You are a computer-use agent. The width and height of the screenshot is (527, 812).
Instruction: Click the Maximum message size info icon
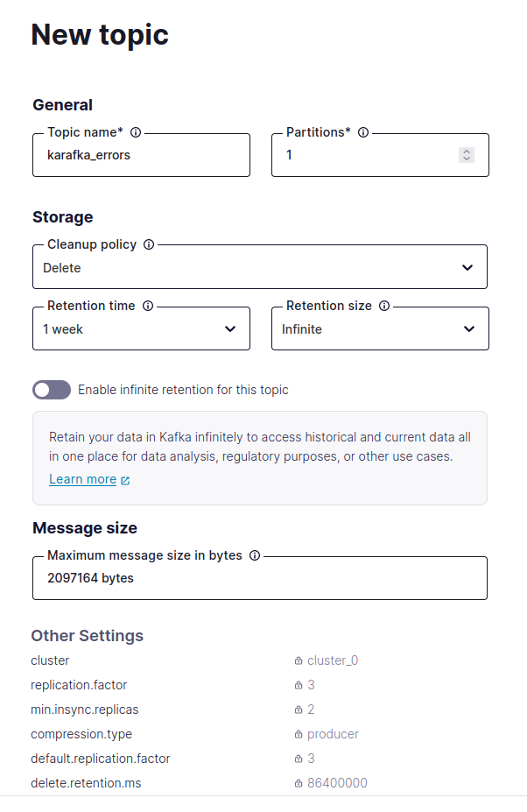[255, 555]
